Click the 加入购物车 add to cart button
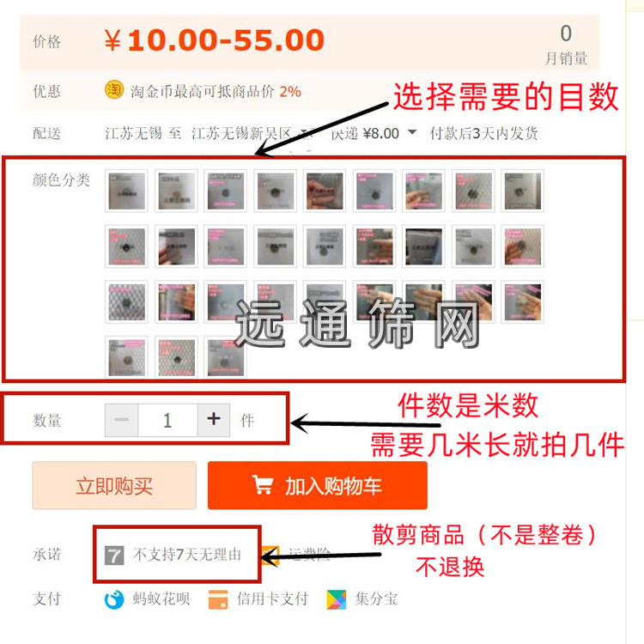Viewport: 644px width, 644px height. click(318, 485)
